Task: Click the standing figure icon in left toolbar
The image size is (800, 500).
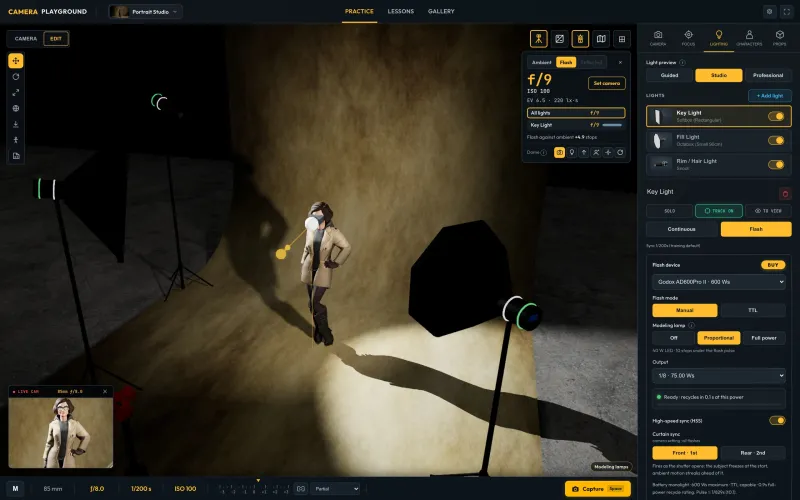Action: click(x=16, y=140)
